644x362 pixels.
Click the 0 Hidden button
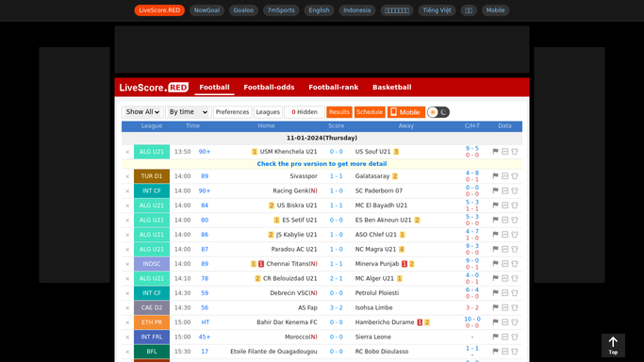(305, 112)
